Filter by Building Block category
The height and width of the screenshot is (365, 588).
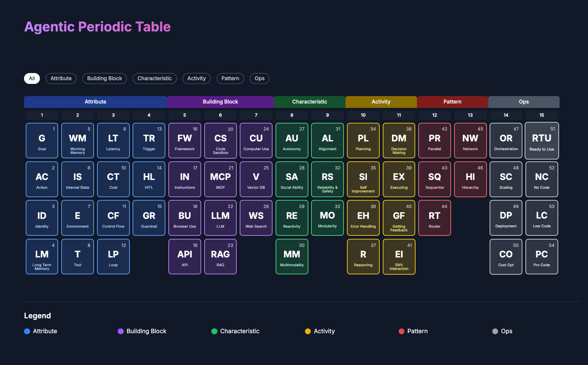point(104,78)
